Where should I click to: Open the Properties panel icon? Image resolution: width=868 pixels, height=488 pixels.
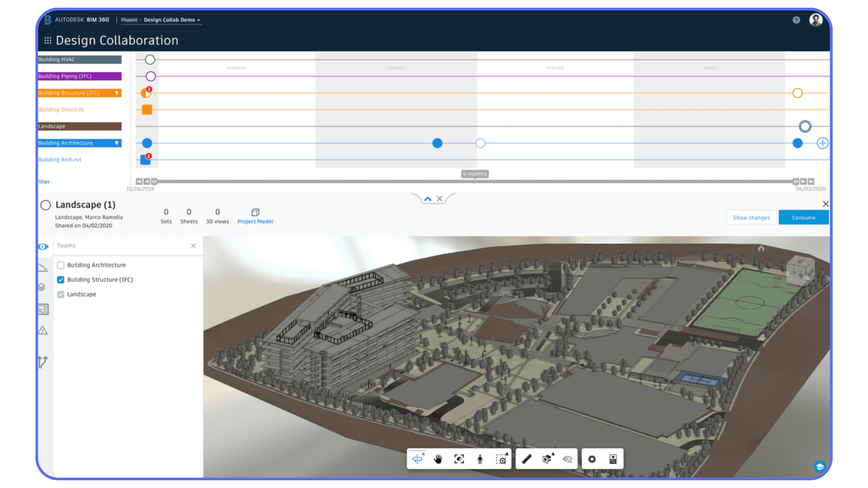point(613,459)
